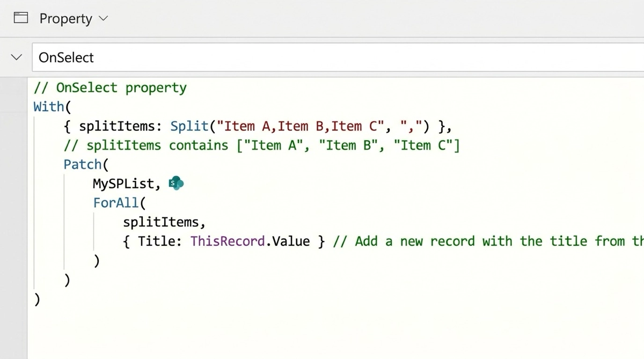Click the ForAll function name
Viewport: 644px width, 359px height.
(115, 203)
